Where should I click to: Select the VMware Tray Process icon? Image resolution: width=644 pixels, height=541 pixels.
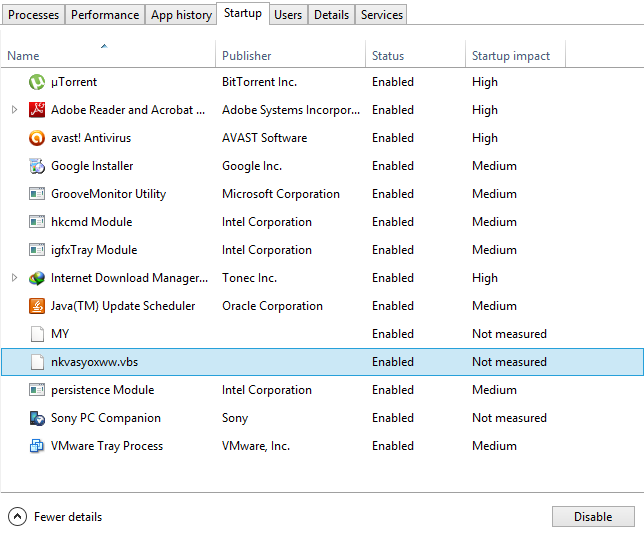coord(37,446)
